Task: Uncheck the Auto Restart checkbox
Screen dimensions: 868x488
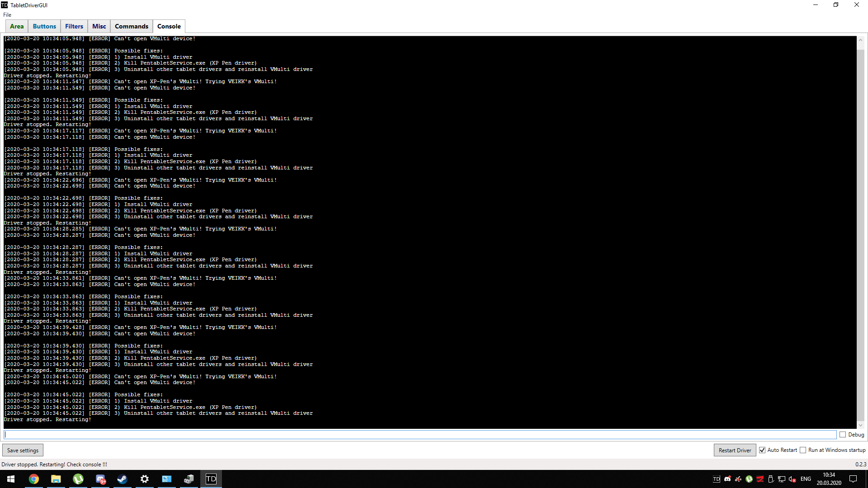Action: pos(762,450)
